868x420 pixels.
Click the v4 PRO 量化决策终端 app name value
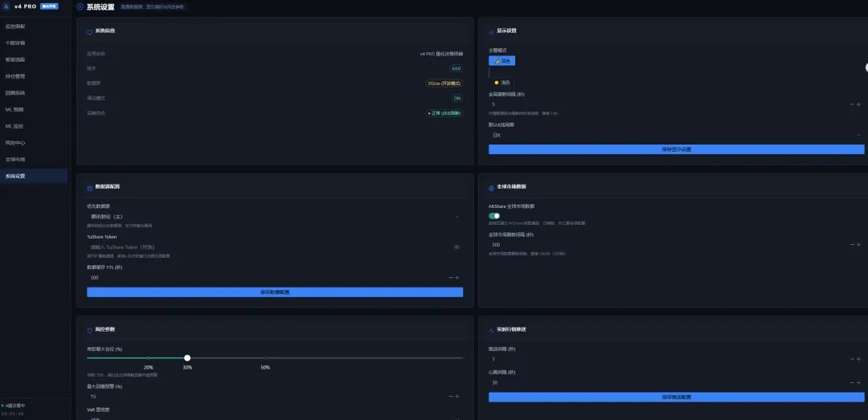pos(441,55)
